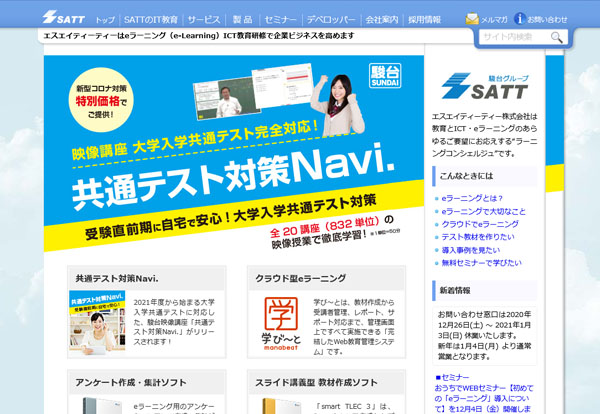Click the メルマガ link
Screen dimensions: 600x414
(x=494, y=20)
